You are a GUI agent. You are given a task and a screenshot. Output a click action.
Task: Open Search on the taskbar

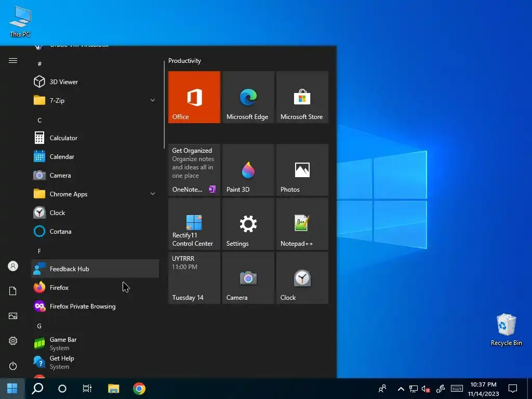click(37, 389)
